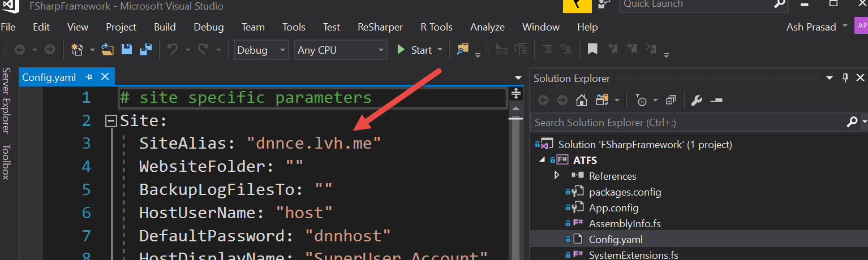Click the bookmark icon in the toolbar
Screen dimensions: 868x260
click(592, 50)
